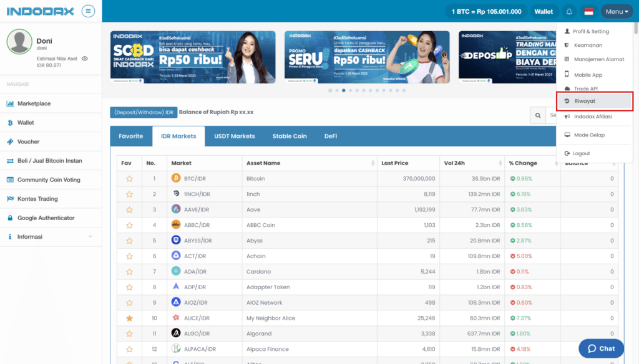The width and height of the screenshot is (639, 364).
Task: Open the notification bell icon
Action: pyautogui.click(x=569, y=11)
